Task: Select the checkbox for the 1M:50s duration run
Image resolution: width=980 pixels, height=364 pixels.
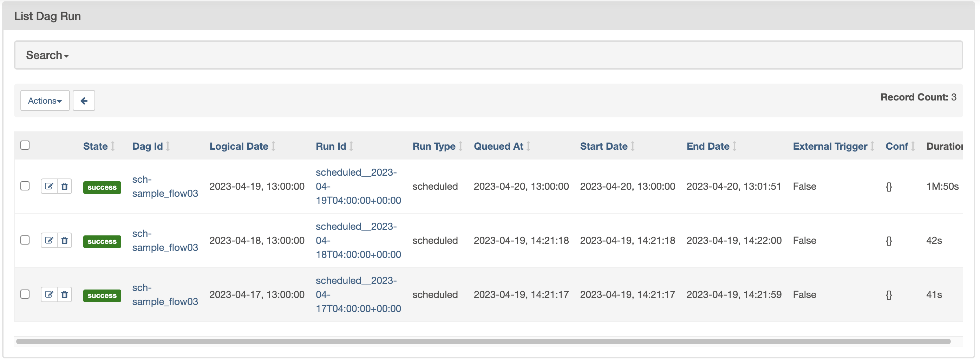Action: pos(25,186)
